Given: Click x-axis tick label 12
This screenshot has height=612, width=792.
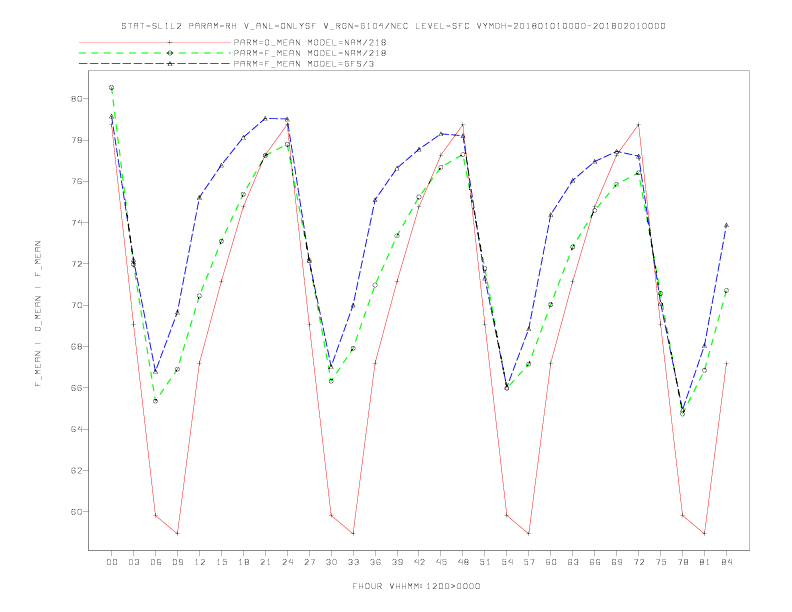Looking at the screenshot, I should pos(200,562).
